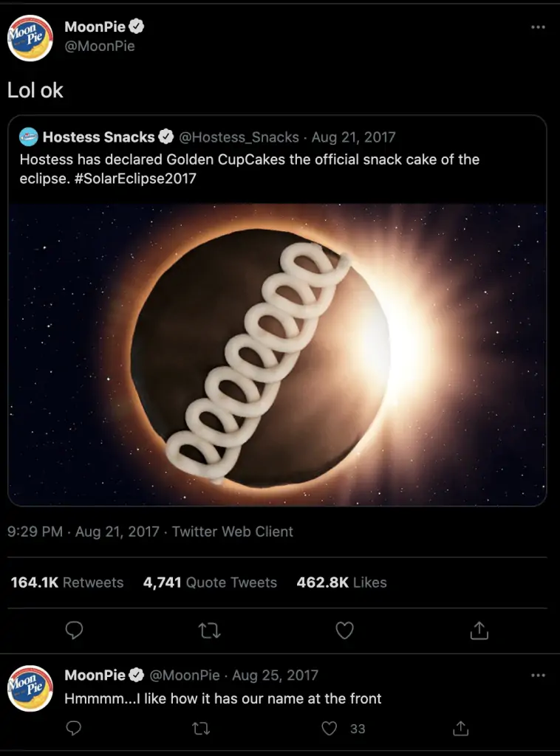Share the "Hmmmm" follow-up tweet
The width and height of the screenshot is (560, 756).
coord(460,729)
